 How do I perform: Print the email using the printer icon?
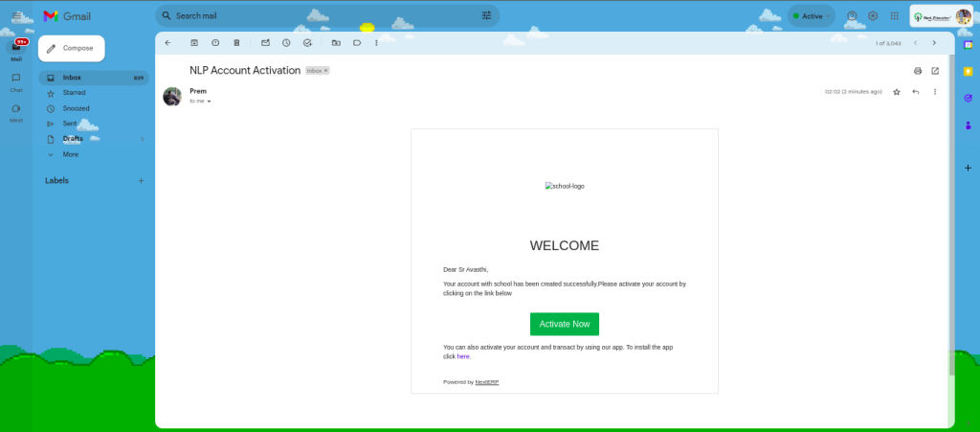pos(918,71)
